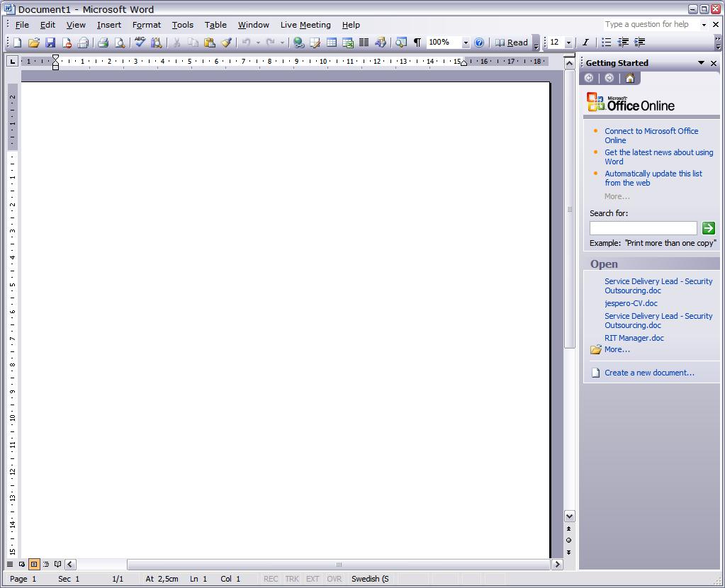
Task: Click the Paste clipboard icon
Action: coord(210,43)
